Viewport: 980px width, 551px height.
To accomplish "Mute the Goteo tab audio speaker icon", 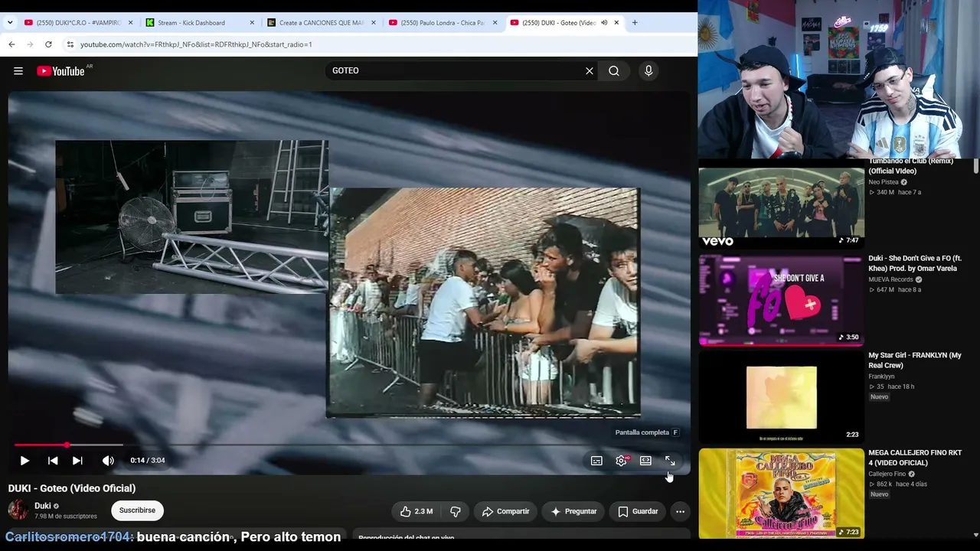I will [604, 23].
